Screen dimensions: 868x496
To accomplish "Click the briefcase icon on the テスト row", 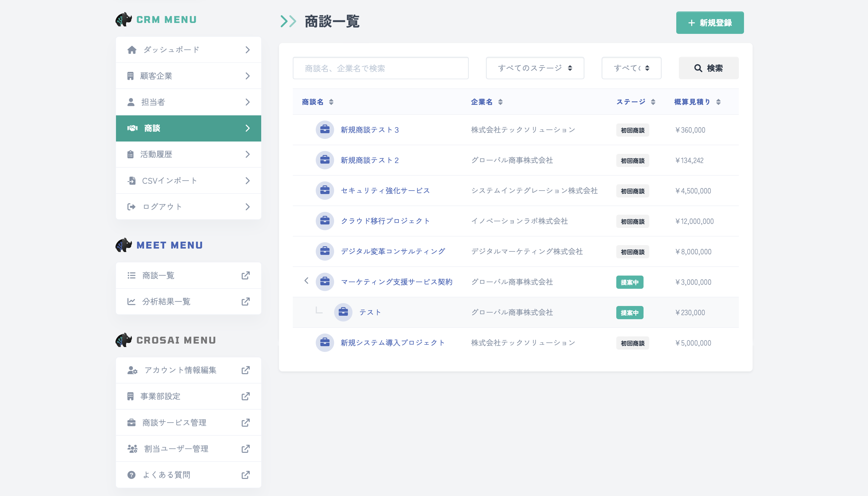I will pyautogui.click(x=343, y=312).
